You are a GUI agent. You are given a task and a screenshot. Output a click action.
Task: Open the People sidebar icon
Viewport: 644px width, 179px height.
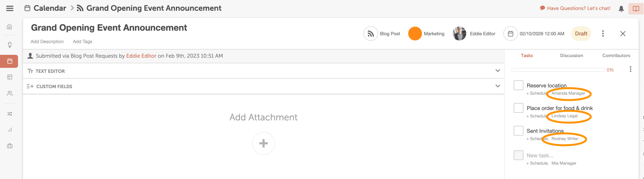[x=10, y=93]
